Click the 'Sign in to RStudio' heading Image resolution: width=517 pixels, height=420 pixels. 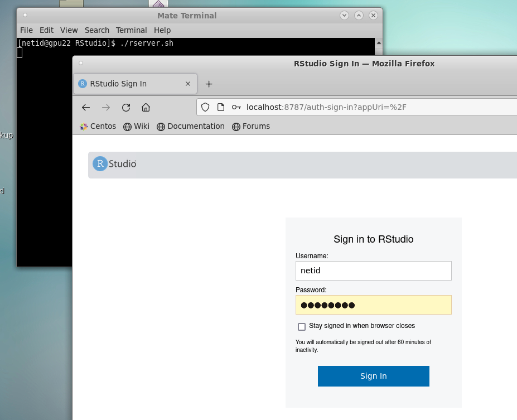pos(374,239)
